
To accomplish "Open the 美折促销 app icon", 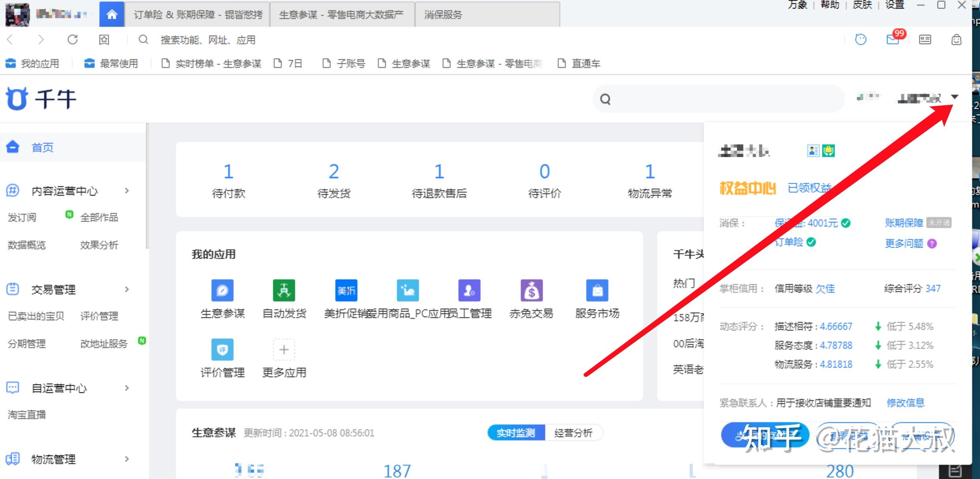I will (x=346, y=290).
